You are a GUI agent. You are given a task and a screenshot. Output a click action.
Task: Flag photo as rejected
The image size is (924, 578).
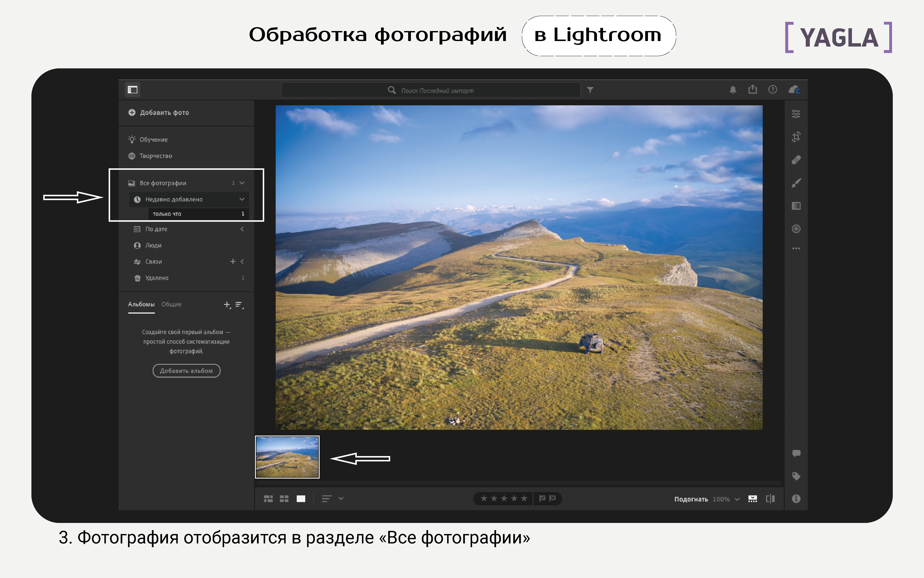552,499
